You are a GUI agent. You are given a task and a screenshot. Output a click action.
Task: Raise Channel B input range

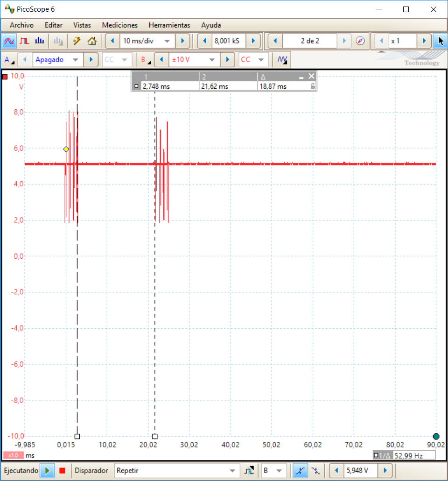coord(227,59)
